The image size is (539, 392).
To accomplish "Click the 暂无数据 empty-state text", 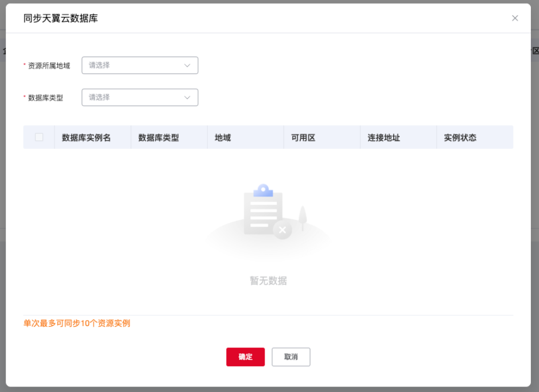I will (268, 281).
